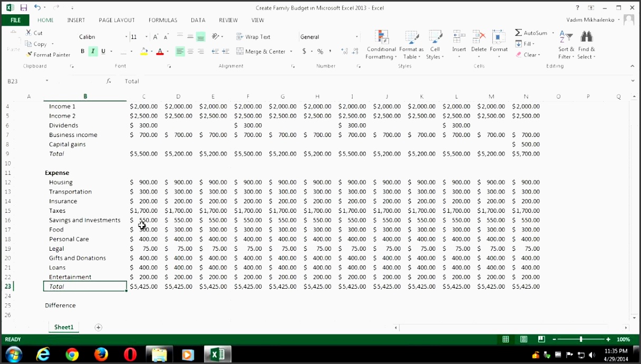Click the zoom slider handle
Image resolution: width=641 pixels, height=364 pixels.
click(581, 340)
